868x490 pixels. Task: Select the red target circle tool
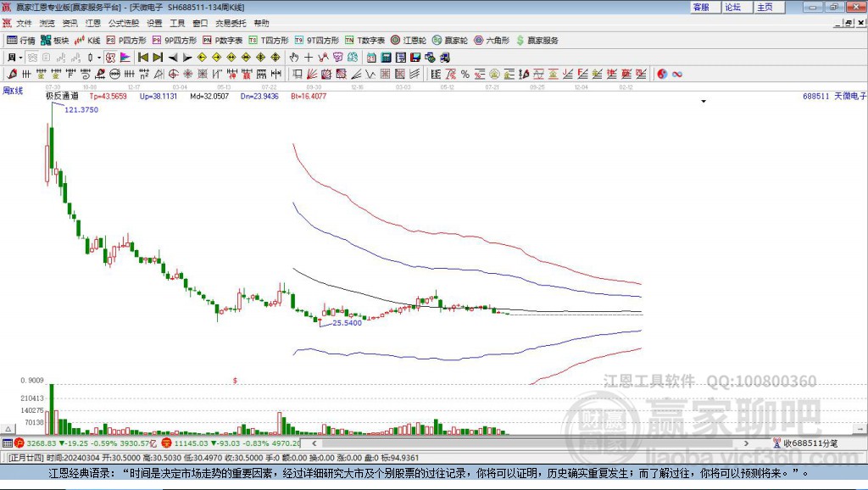173,74
